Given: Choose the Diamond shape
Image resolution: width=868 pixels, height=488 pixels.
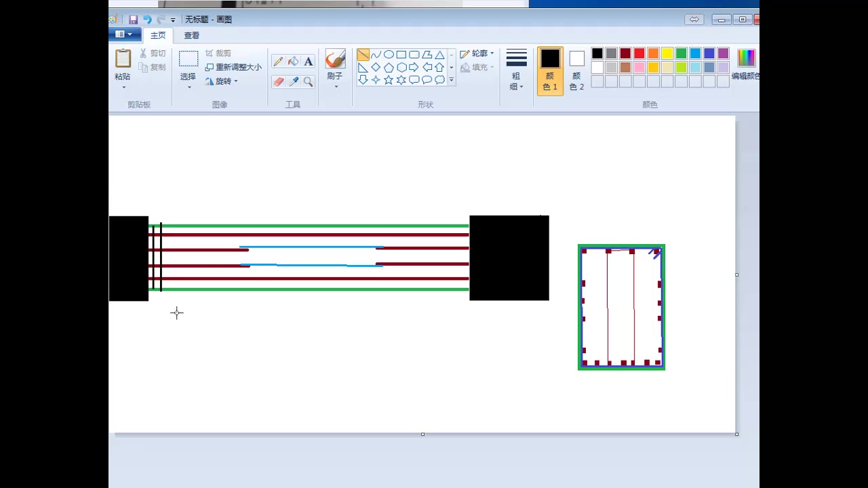Looking at the screenshot, I should coord(376,67).
